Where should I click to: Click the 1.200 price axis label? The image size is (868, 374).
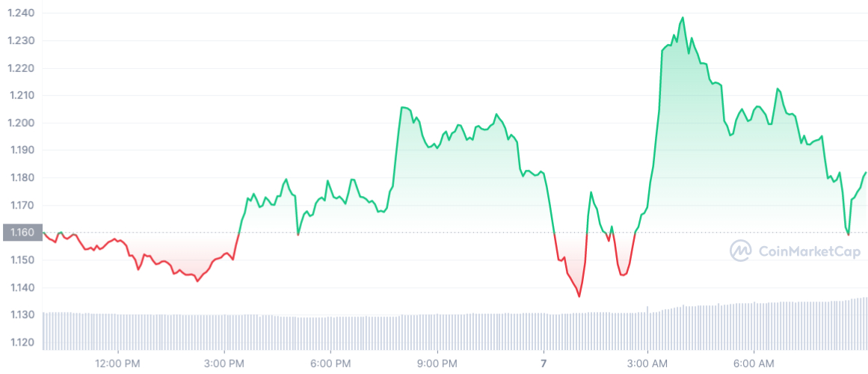20,123
